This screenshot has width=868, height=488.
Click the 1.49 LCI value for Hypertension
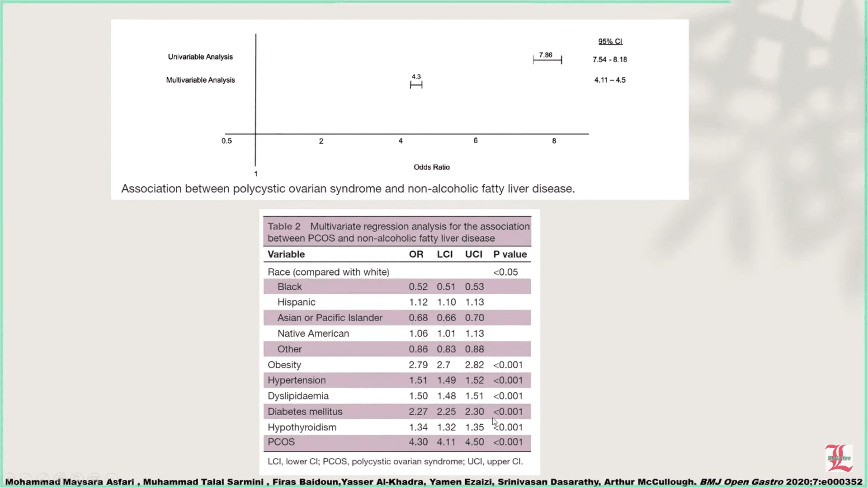point(446,380)
